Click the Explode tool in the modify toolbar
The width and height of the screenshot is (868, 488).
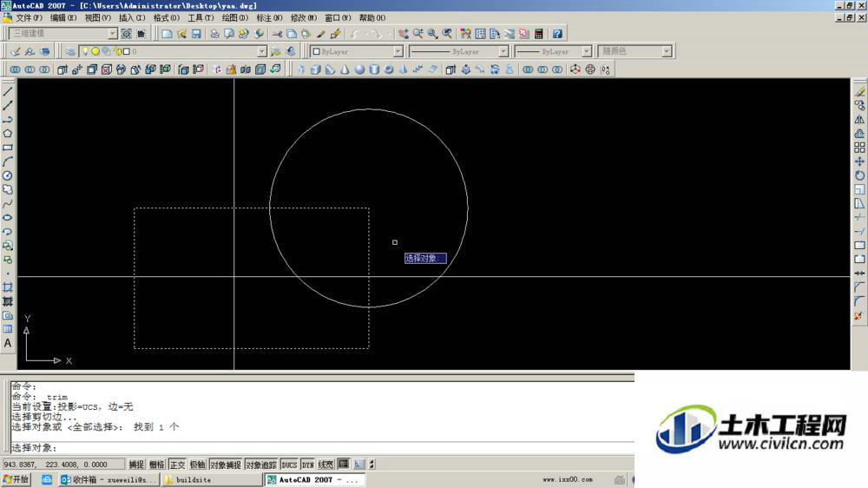point(859,316)
